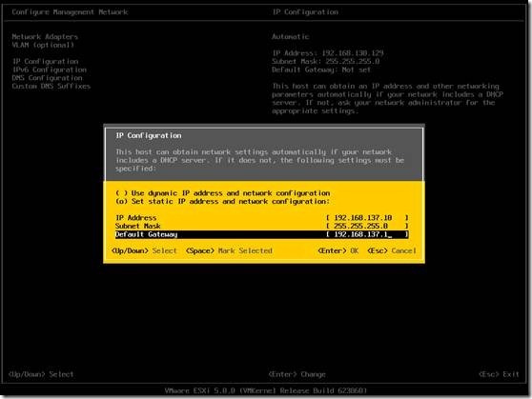Click 'IP Configuration' right panel header
This screenshot has width=532, height=399.
305,12
